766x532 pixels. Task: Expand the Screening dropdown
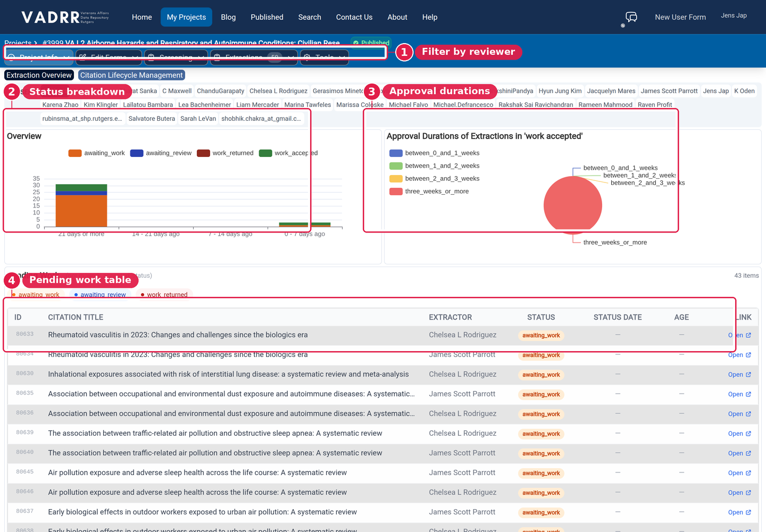click(176, 57)
